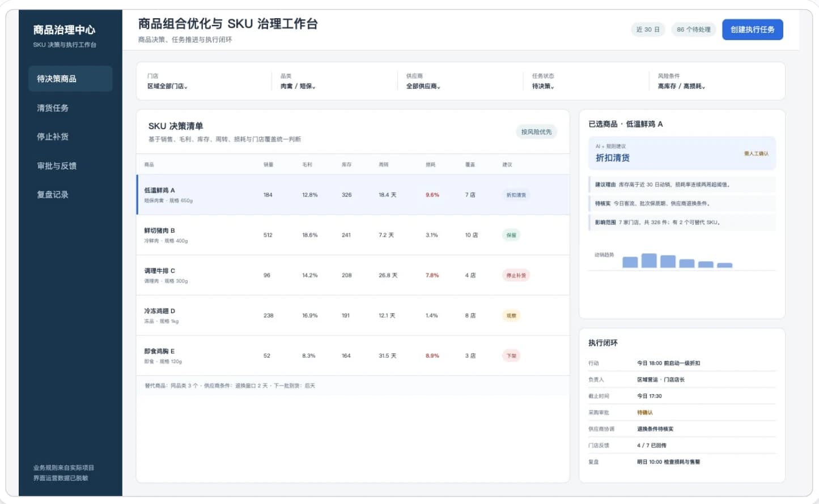Open the 待决策商品 sidebar section
Viewport: 819px width, 504px height.
(70, 79)
